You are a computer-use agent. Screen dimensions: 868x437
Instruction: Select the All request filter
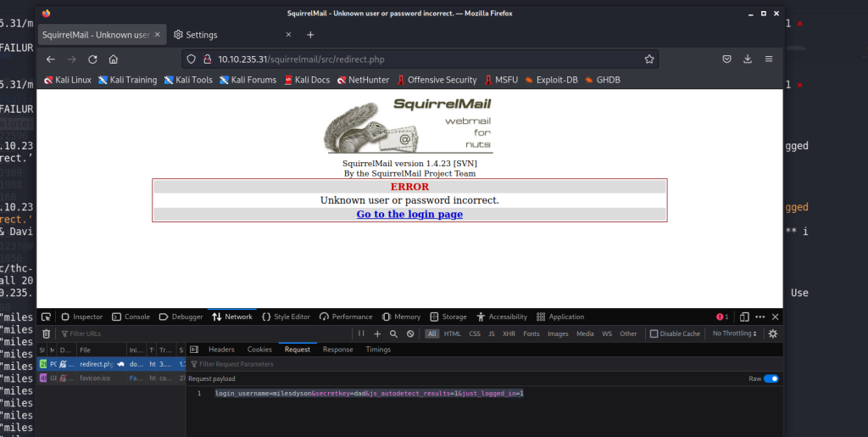431,333
